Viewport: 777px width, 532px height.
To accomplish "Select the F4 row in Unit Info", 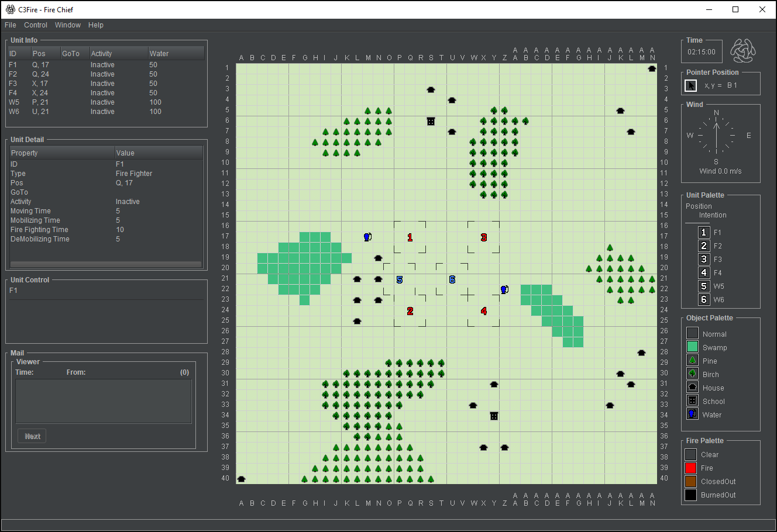I will (106, 93).
